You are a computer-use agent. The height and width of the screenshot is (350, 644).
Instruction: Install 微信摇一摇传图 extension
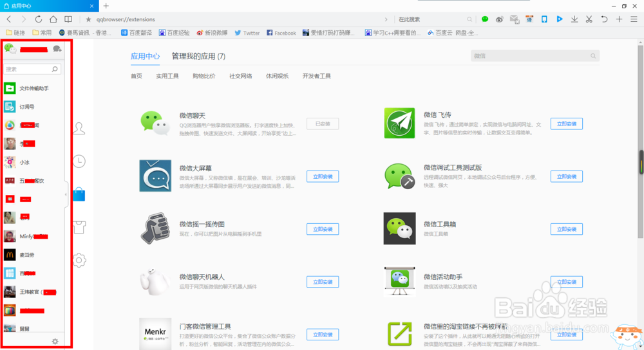(x=323, y=229)
